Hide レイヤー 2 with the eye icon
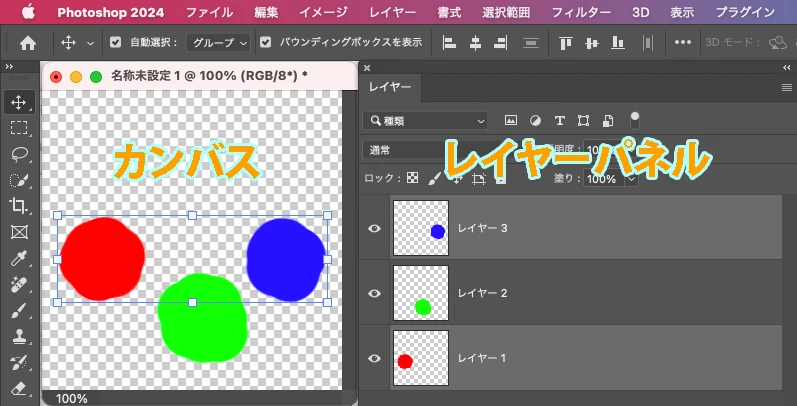 click(374, 293)
